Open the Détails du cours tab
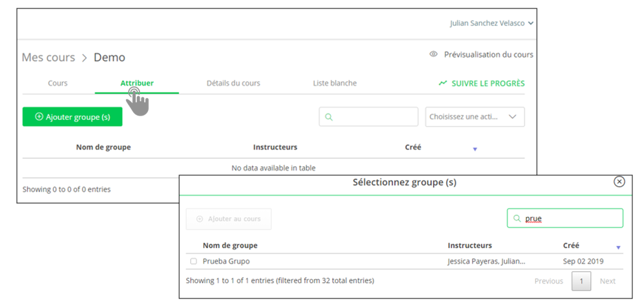 click(233, 83)
